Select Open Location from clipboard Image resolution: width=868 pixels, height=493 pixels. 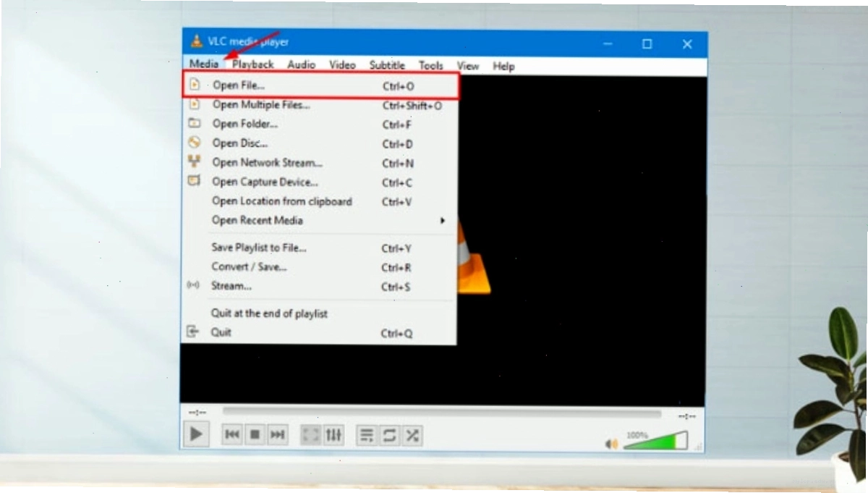[320, 201]
